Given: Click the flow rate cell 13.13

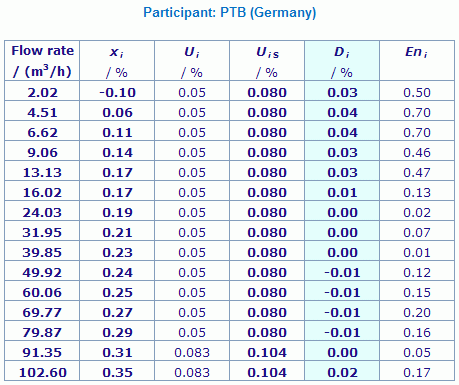Looking at the screenshot, I should click(x=42, y=171).
